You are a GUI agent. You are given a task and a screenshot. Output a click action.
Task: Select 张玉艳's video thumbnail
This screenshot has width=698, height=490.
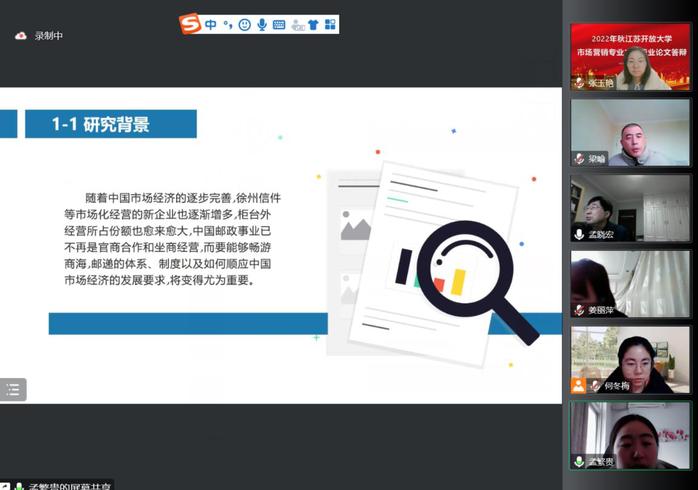630,57
